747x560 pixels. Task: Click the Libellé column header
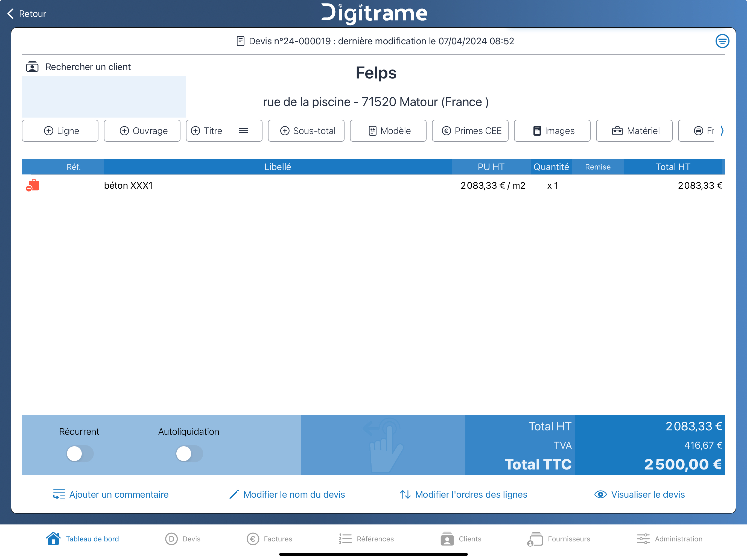[278, 167]
